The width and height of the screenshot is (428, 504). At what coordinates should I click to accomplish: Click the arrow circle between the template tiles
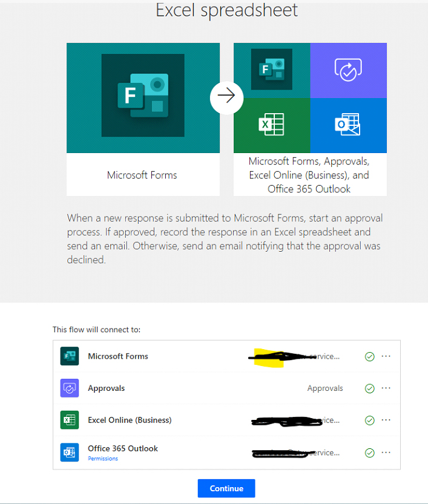coord(226,97)
